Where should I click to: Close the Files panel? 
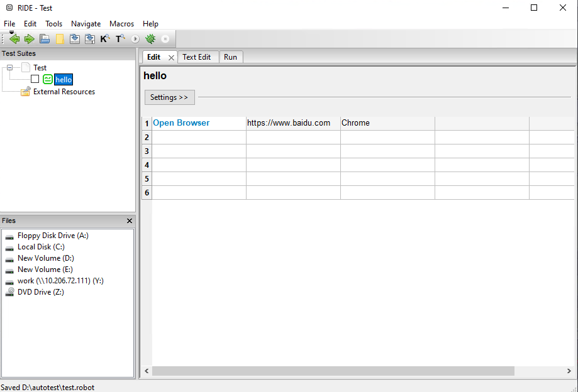point(130,220)
